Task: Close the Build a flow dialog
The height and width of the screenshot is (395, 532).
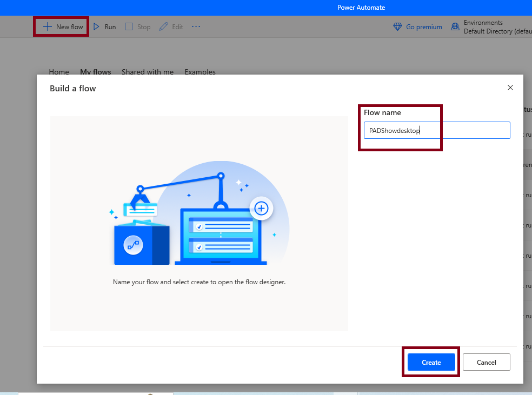Action: (510, 88)
